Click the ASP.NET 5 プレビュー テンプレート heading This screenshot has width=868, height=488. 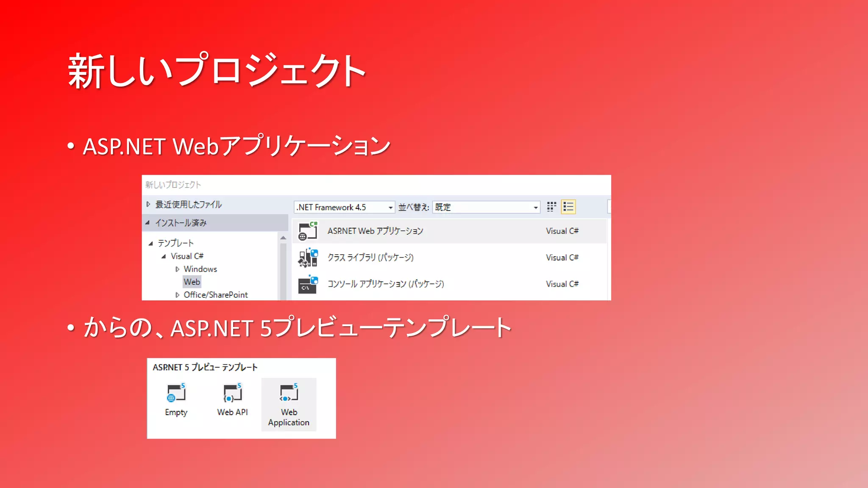pos(205,367)
